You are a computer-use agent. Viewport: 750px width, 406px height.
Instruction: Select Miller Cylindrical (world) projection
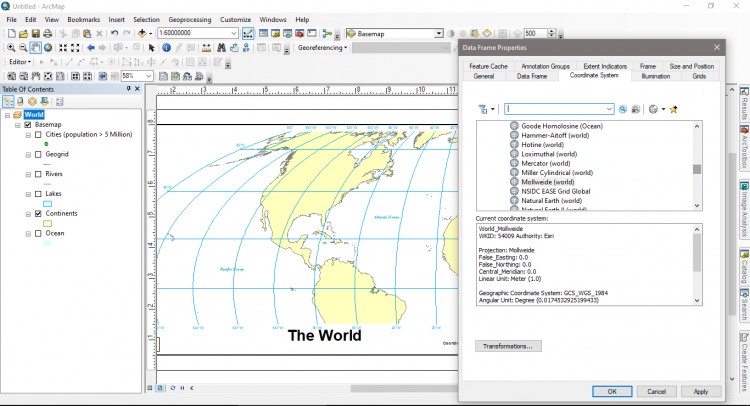click(x=557, y=173)
